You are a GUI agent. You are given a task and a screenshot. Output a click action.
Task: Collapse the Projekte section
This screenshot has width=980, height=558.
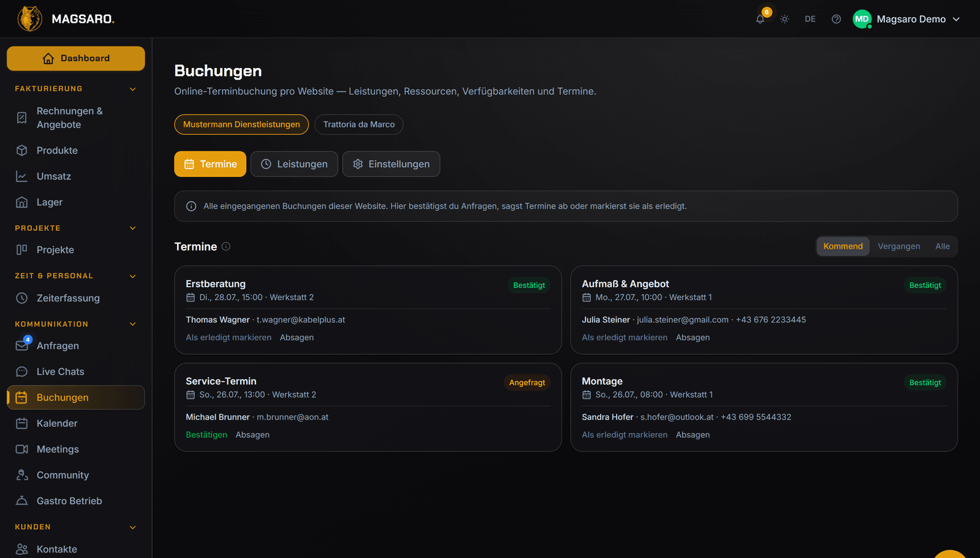click(x=133, y=228)
